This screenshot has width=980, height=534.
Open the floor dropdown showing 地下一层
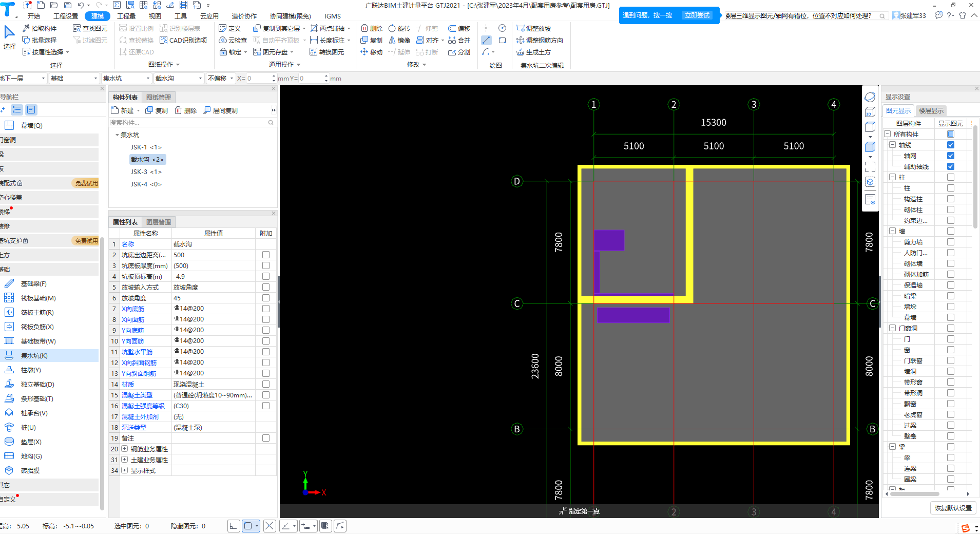(23, 78)
